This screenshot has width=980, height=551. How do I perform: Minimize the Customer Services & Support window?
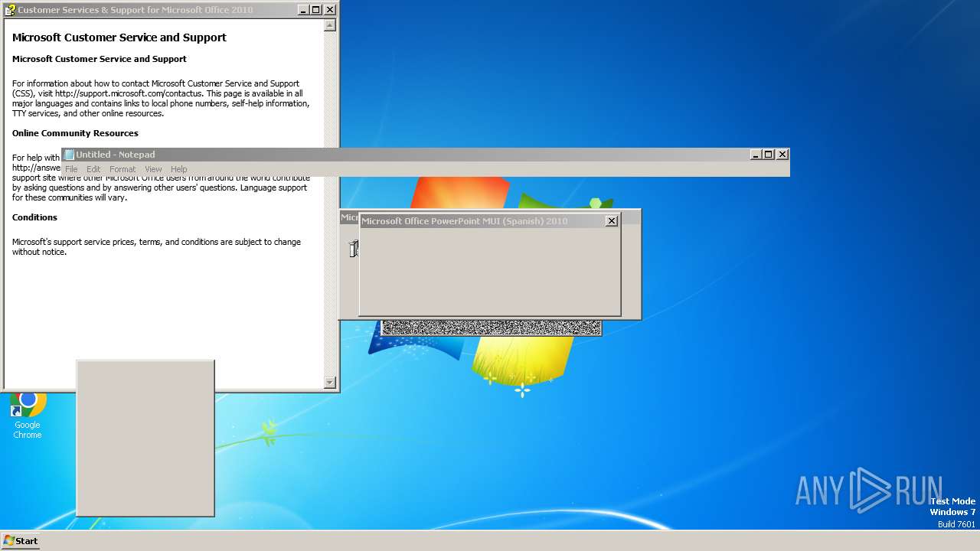(x=303, y=10)
